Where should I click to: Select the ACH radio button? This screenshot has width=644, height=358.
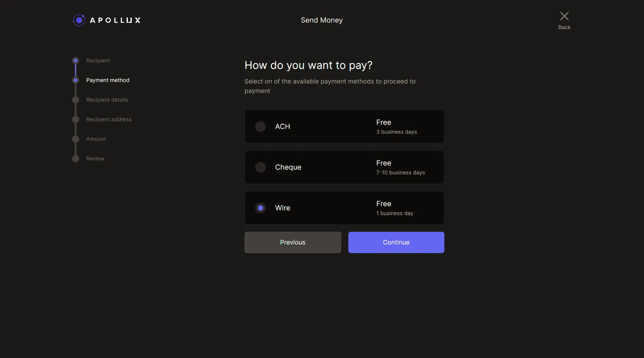pos(261,126)
